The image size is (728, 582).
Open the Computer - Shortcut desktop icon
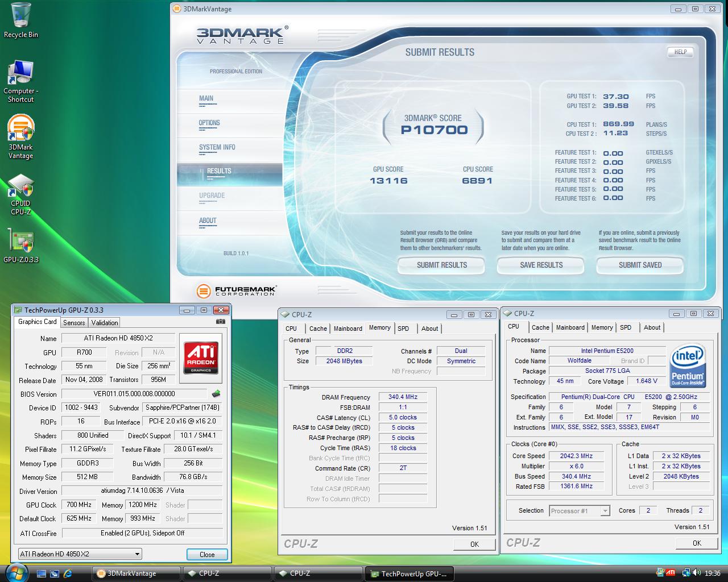(21, 81)
